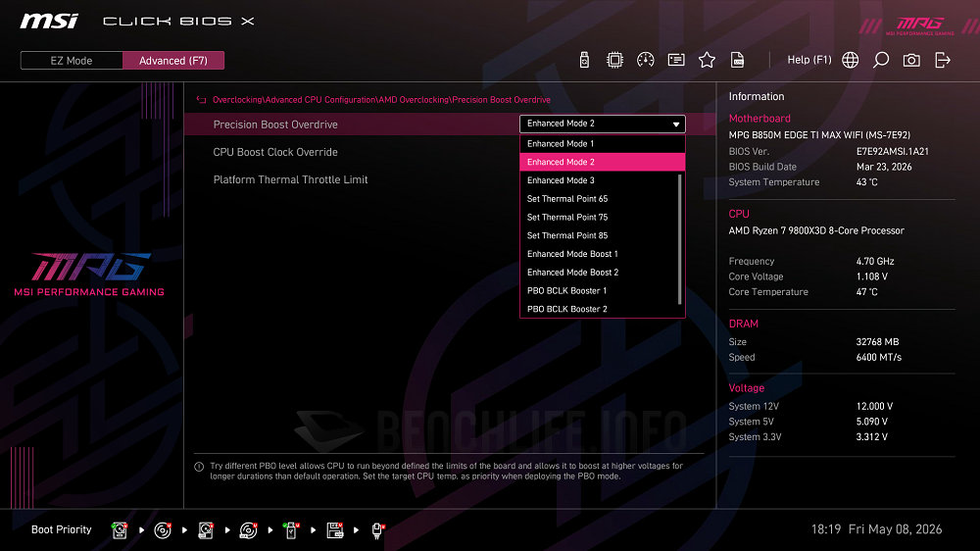Select the floppy disk boot device icon
Screen dimensions: 980x551
coord(335,530)
